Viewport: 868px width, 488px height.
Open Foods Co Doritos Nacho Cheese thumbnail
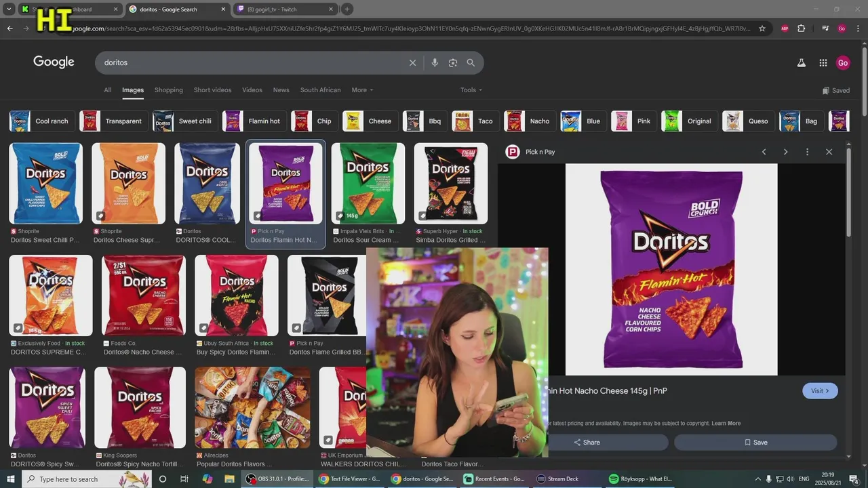tap(143, 295)
